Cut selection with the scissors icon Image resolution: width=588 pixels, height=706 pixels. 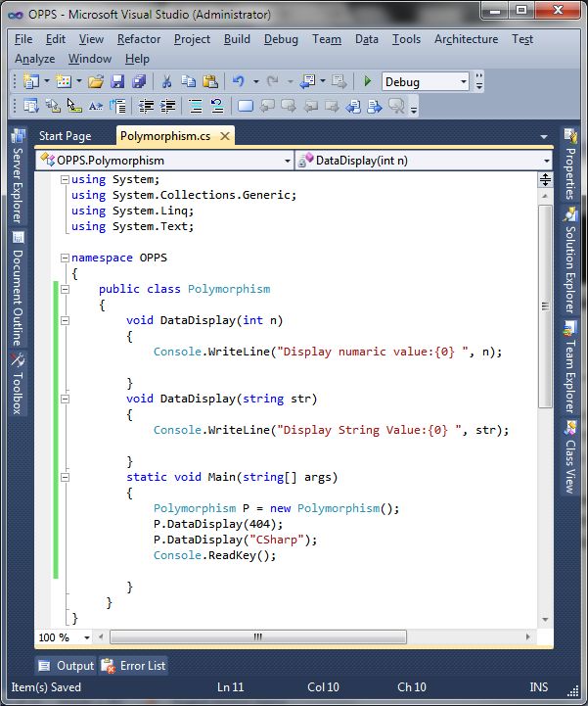click(166, 81)
